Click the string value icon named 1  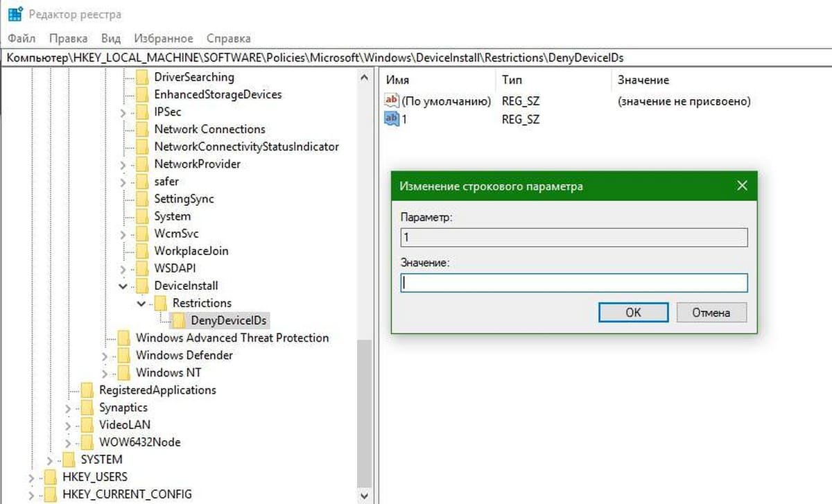tap(392, 119)
